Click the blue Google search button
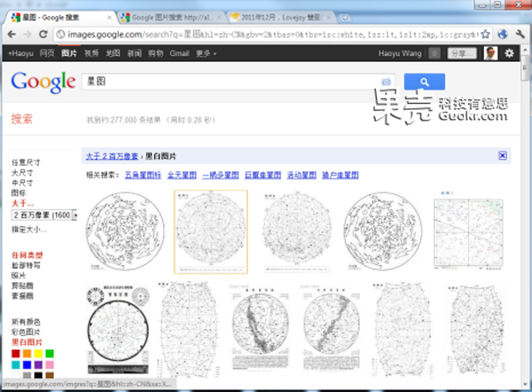The width and height of the screenshot is (532, 392). tap(424, 82)
